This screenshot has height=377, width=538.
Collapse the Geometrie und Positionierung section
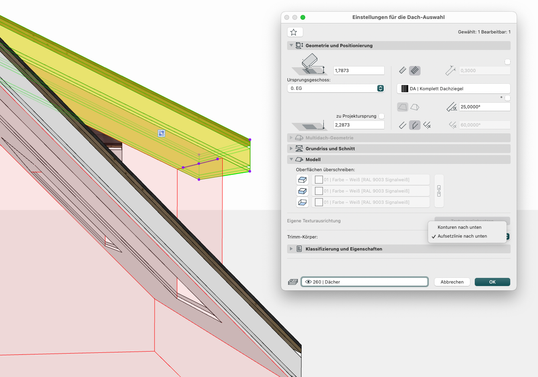point(291,45)
